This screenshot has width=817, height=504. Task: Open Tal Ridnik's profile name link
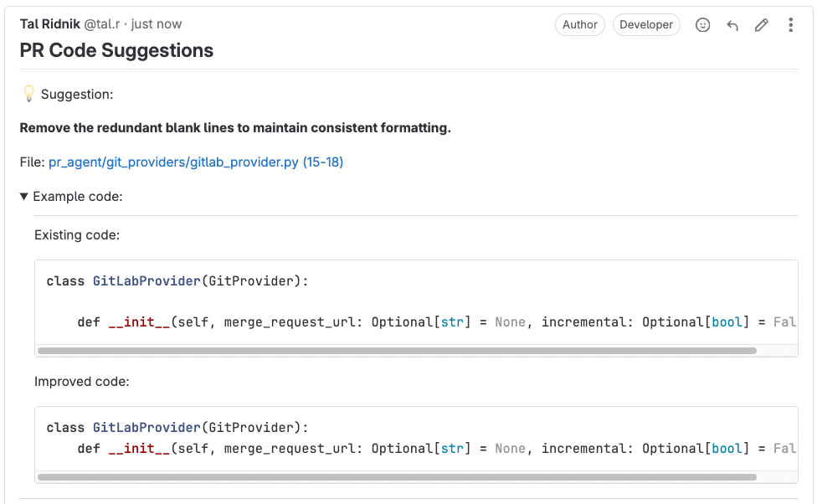coord(49,24)
